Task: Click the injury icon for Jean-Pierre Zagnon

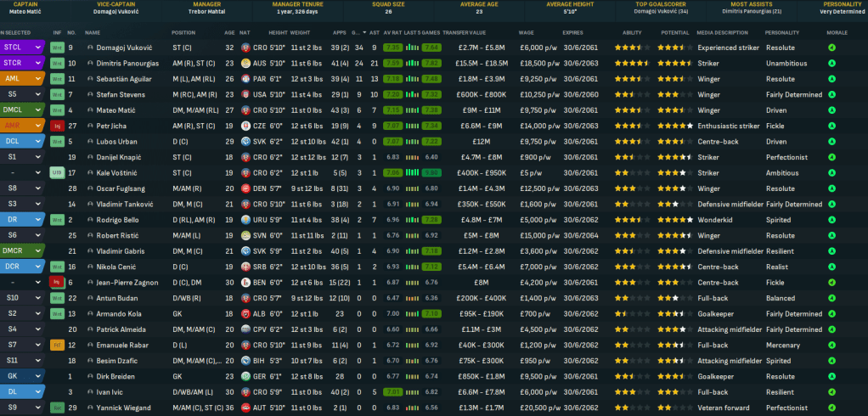Action: pos(57,283)
